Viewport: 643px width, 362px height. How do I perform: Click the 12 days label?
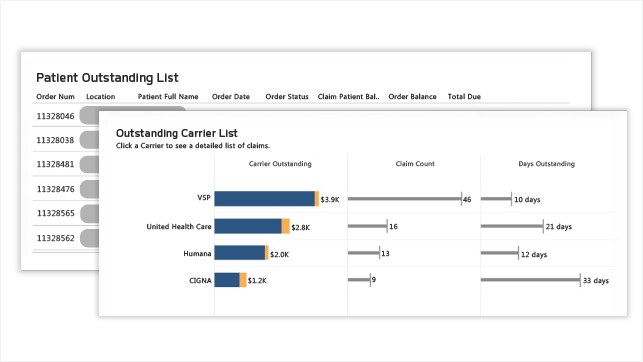(534, 255)
